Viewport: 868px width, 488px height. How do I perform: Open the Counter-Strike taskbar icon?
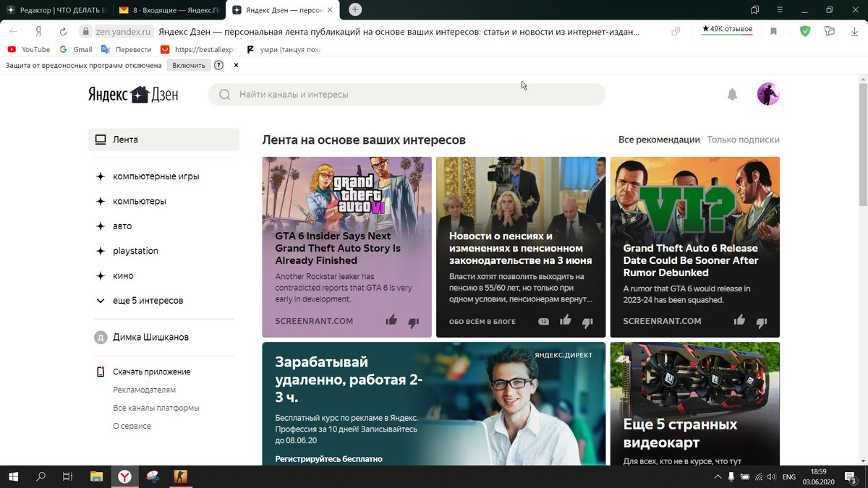tap(179, 476)
